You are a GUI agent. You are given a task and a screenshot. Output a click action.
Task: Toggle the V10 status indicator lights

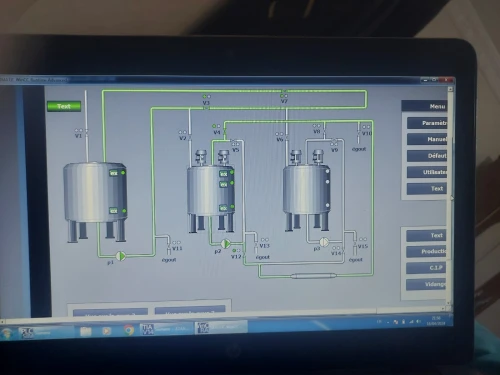[x=366, y=127]
